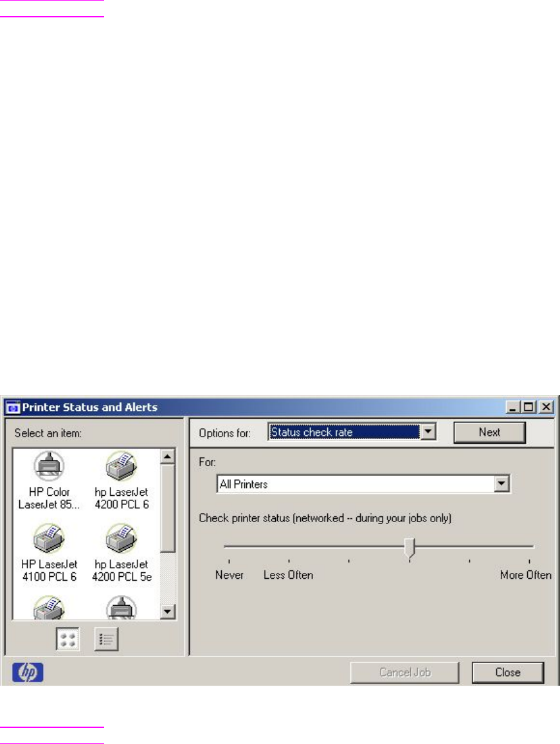
Task: Click the 'Less Often' slider label
Action: (288, 575)
